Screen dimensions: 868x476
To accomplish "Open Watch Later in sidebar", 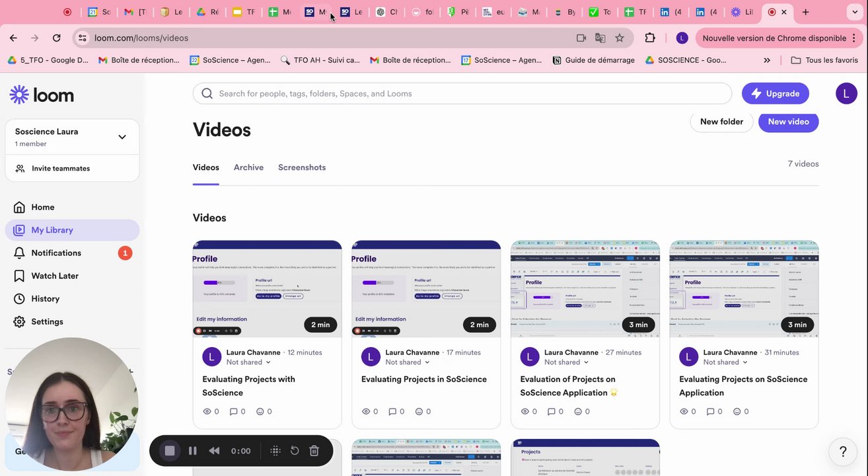I will point(72,276).
